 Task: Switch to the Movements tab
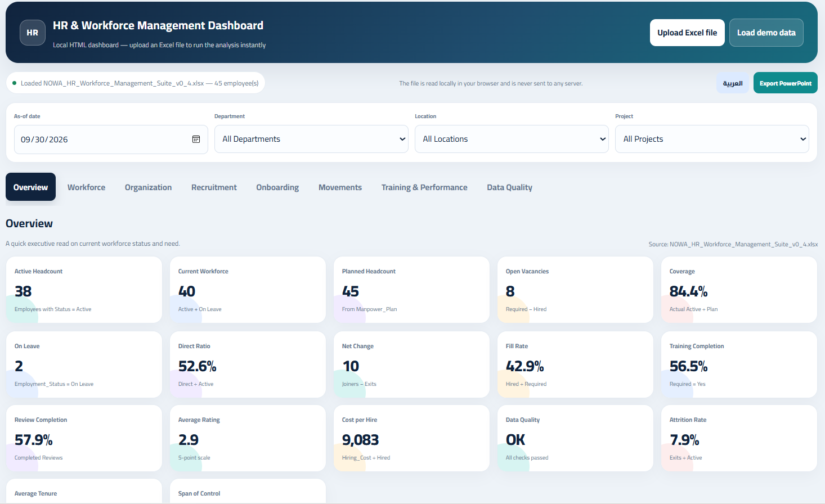[340, 187]
